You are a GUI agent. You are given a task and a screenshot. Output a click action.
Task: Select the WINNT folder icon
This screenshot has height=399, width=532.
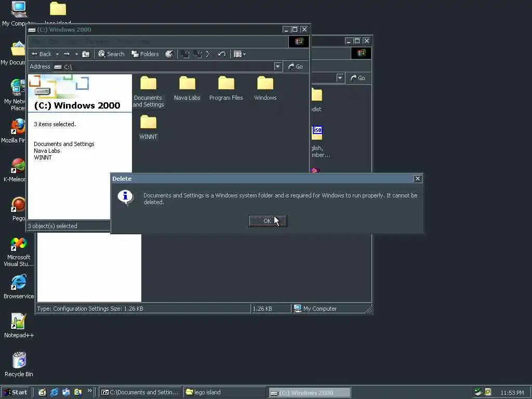tap(148, 122)
